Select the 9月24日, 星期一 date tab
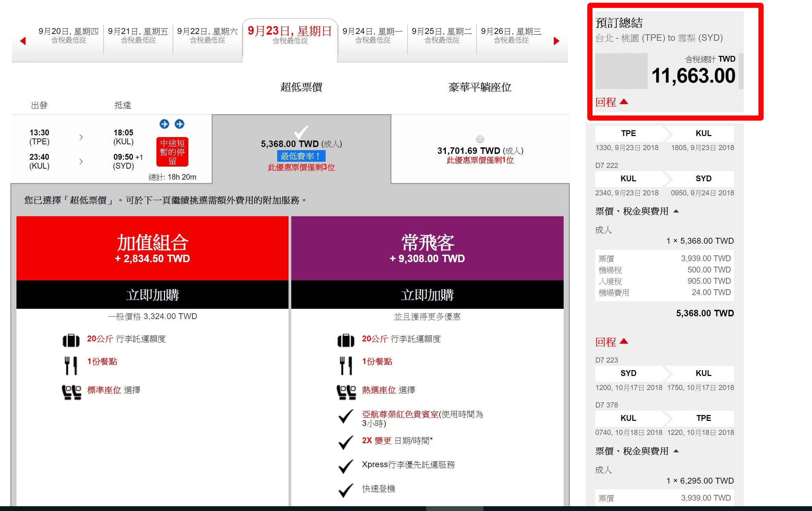The image size is (812, 511). [x=373, y=35]
